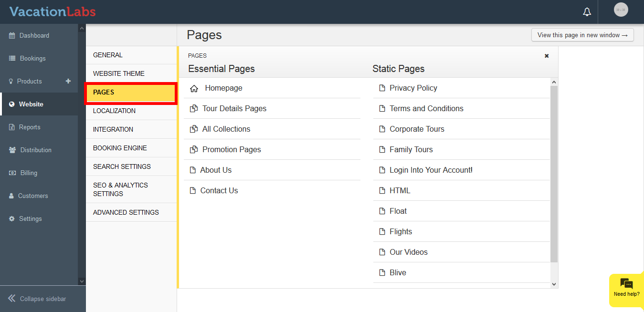Click View this page in new window
644x312 pixels.
pos(582,35)
